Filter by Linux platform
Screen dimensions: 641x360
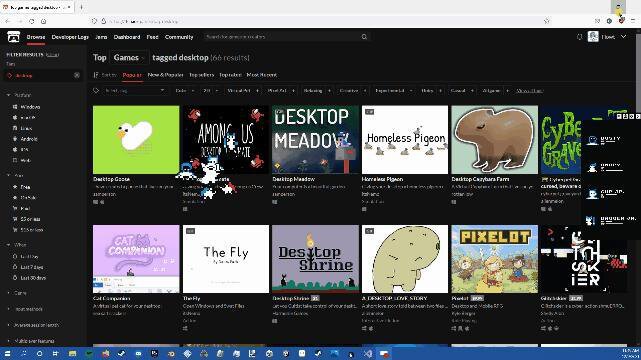26,128
